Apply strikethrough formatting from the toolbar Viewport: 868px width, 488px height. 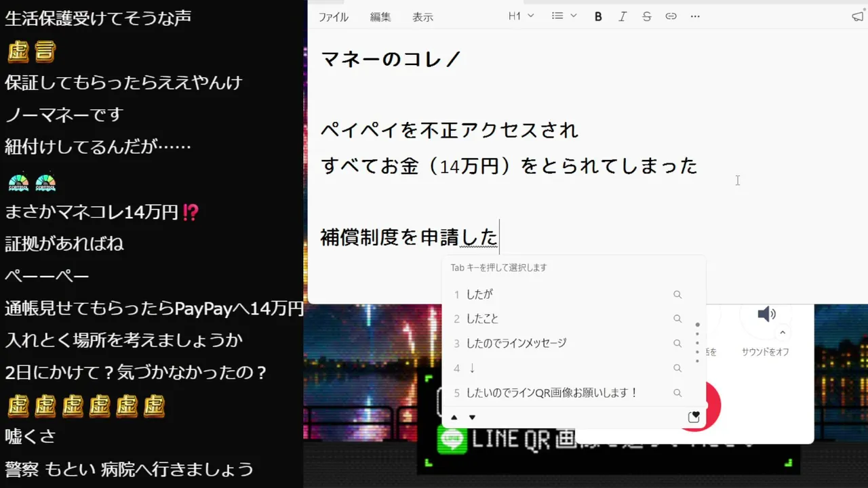pyautogui.click(x=646, y=16)
